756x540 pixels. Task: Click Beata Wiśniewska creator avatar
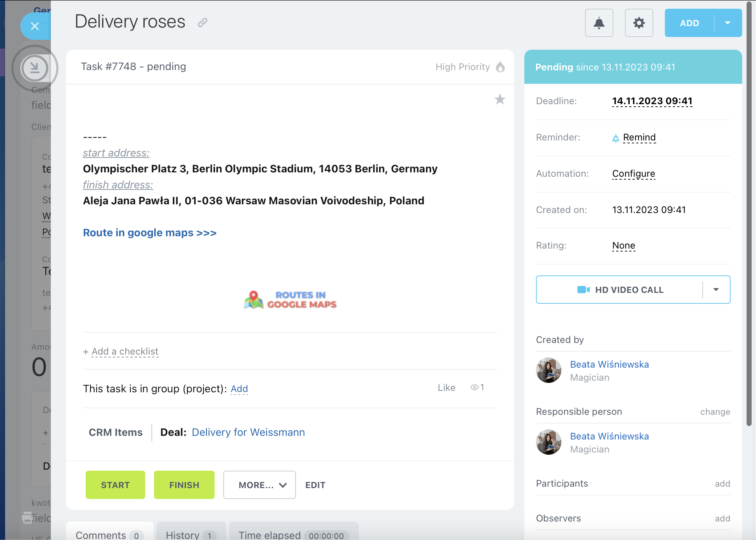(548, 371)
